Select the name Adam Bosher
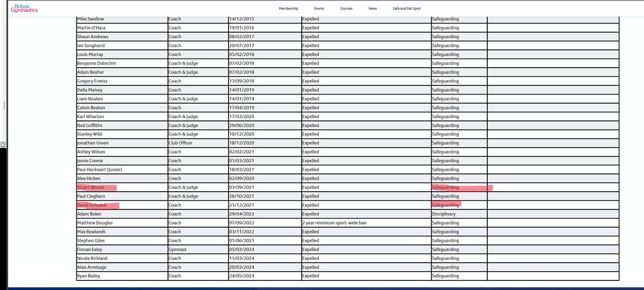 91,72
